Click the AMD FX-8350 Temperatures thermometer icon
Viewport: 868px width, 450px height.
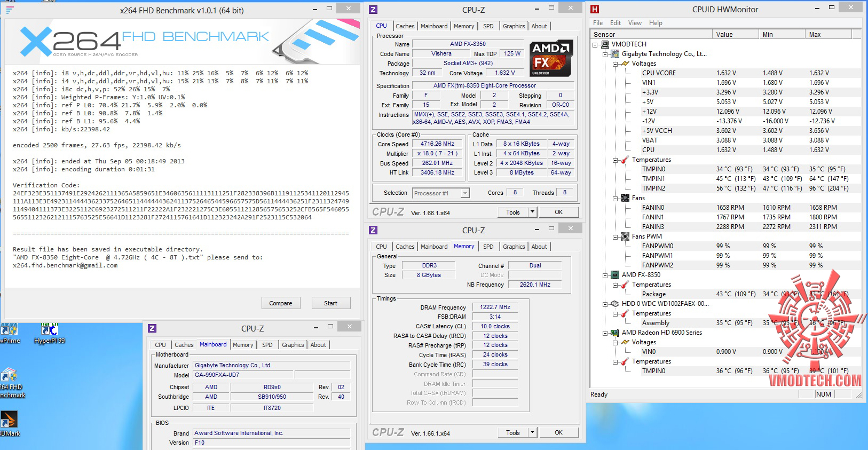(625, 285)
